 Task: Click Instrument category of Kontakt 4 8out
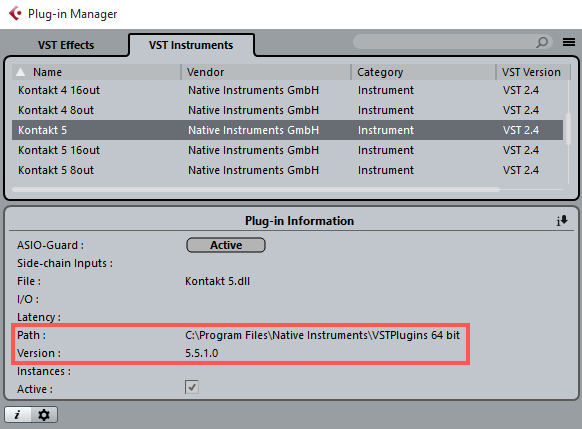386,110
